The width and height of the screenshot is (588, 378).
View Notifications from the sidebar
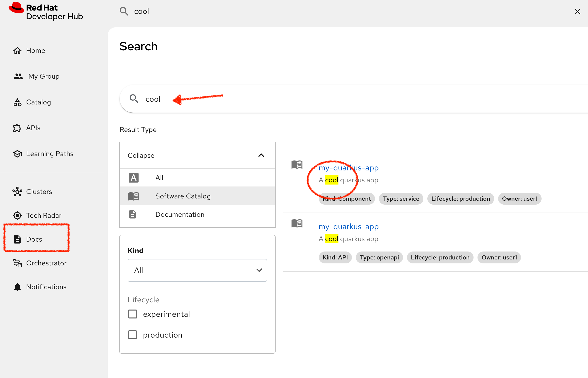(46, 287)
